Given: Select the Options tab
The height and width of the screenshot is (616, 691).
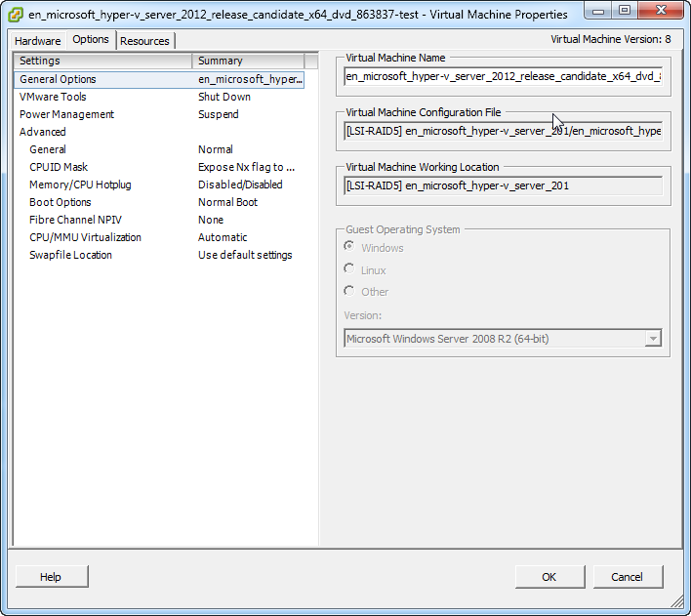Looking at the screenshot, I should pos(91,40).
